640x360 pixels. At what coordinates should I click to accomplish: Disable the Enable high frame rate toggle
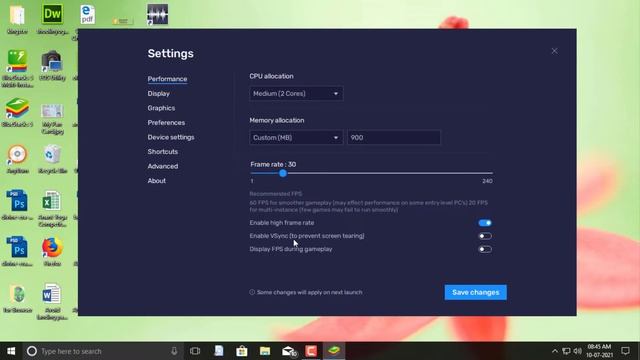click(x=484, y=223)
